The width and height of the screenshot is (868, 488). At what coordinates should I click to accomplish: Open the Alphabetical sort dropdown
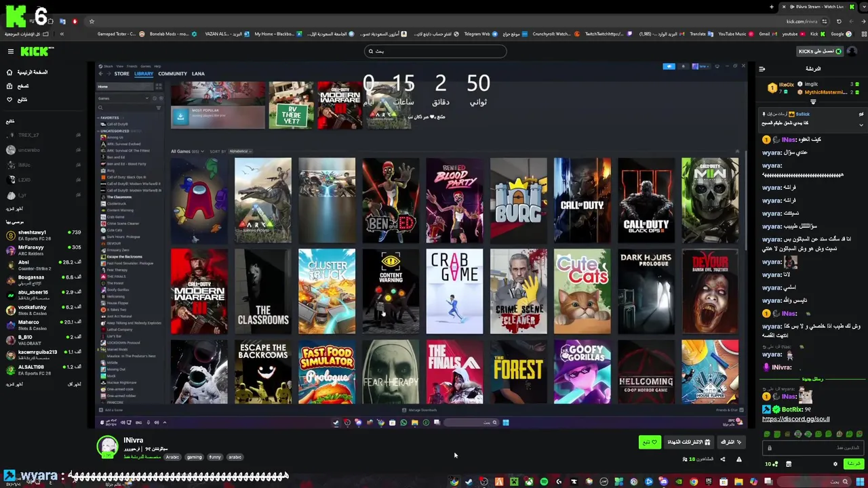pyautogui.click(x=241, y=151)
